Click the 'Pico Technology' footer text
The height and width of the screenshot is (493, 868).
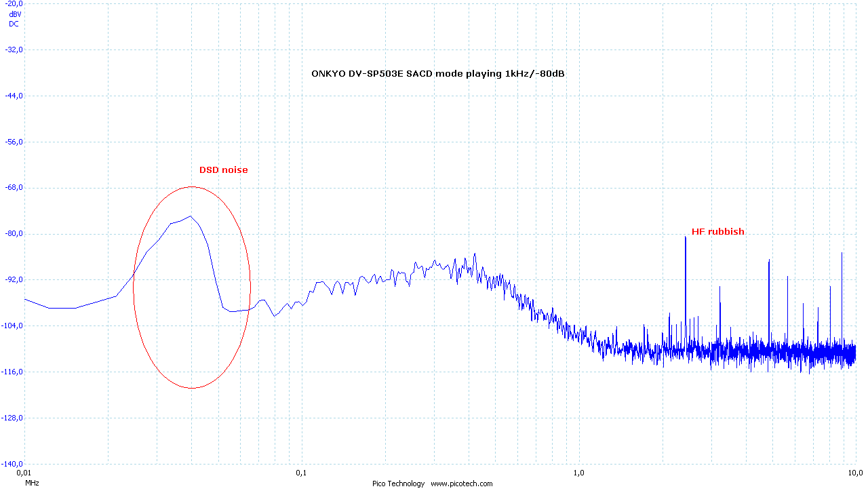click(399, 484)
